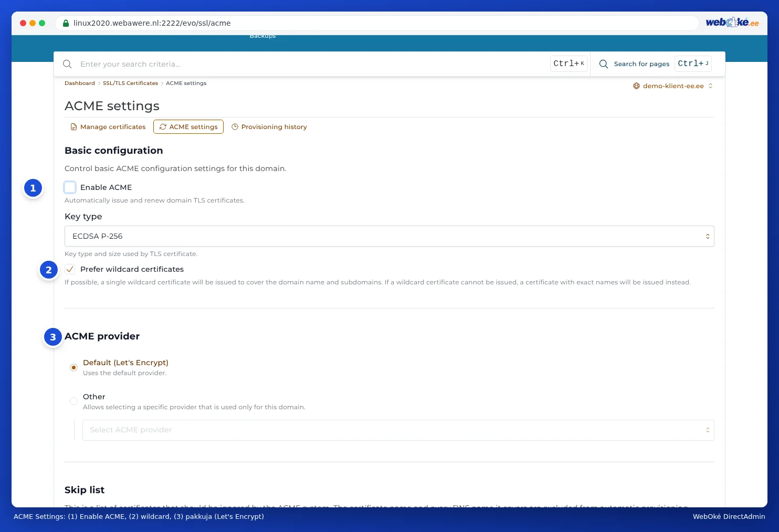779x532 pixels.
Task: Open the Key type ECDSA P-256 dropdown
Action: click(x=389, y=236)
